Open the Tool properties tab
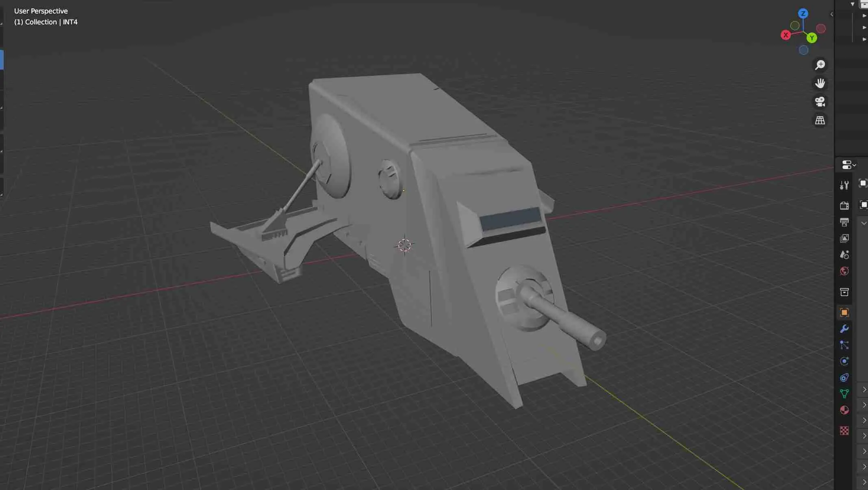 click(x=844, y=185)
